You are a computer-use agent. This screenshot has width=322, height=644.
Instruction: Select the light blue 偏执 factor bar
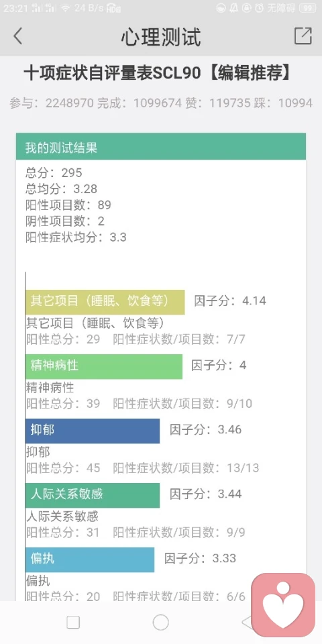[89, 559]
